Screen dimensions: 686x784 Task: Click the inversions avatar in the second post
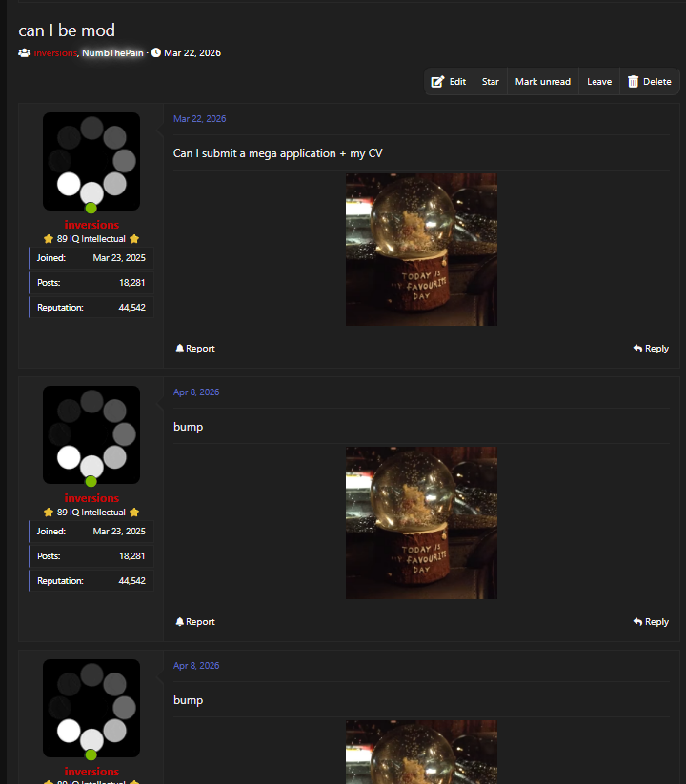(91, 434)
